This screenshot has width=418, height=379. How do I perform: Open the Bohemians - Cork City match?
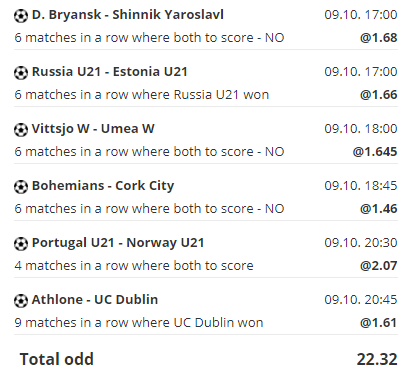click(103, 186)
